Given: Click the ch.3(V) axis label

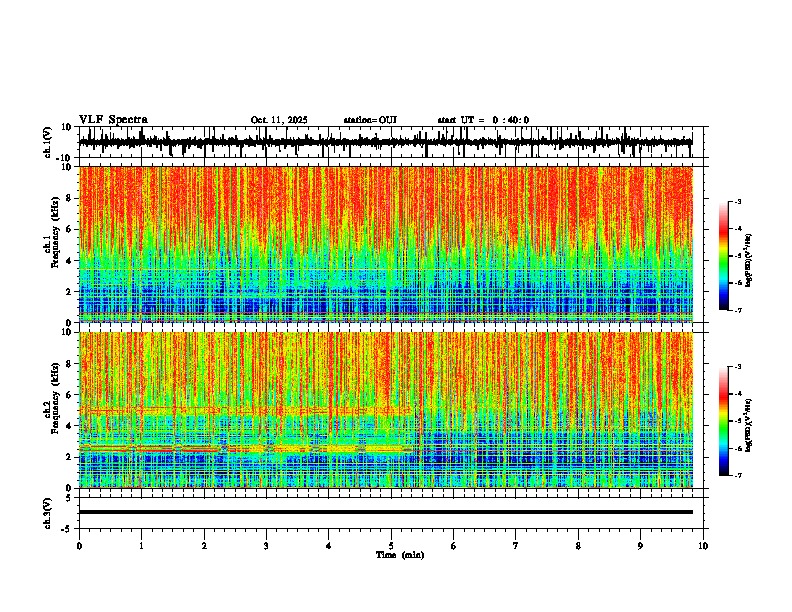Looking at the screenshot, I should pos(48,514).
